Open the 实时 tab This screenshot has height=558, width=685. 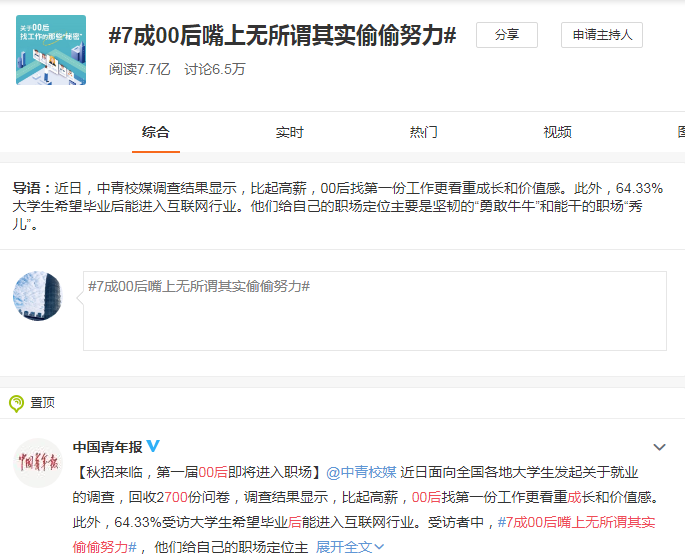[x=289, y=132]
